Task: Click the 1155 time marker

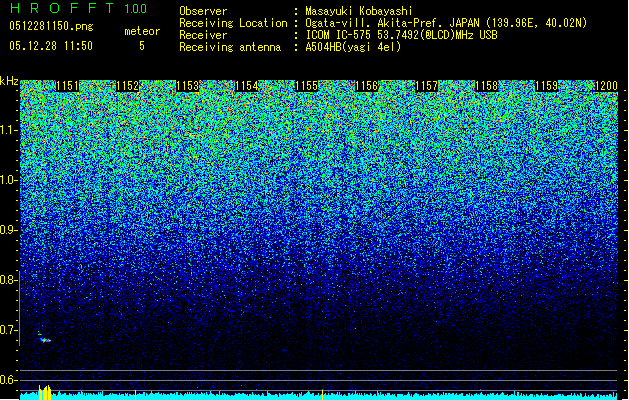Action: 306,86
